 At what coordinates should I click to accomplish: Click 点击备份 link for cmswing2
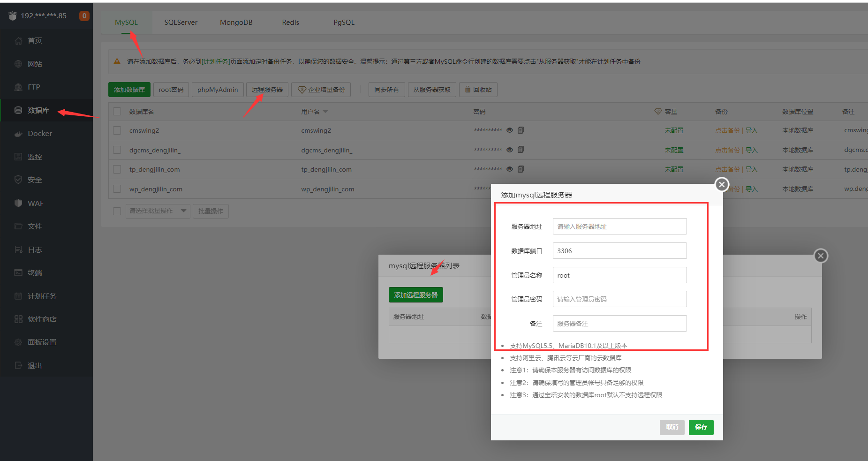tap(727, 130)
